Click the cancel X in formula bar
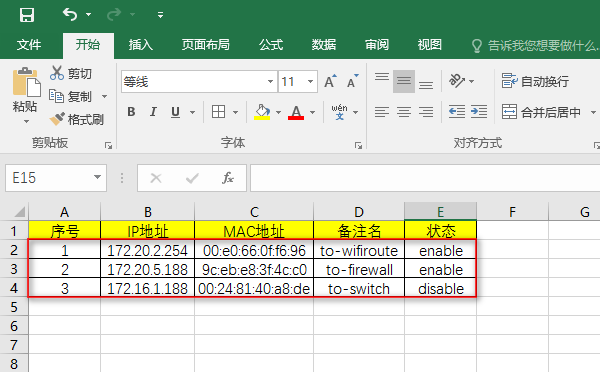 click(x=156, y=178)
